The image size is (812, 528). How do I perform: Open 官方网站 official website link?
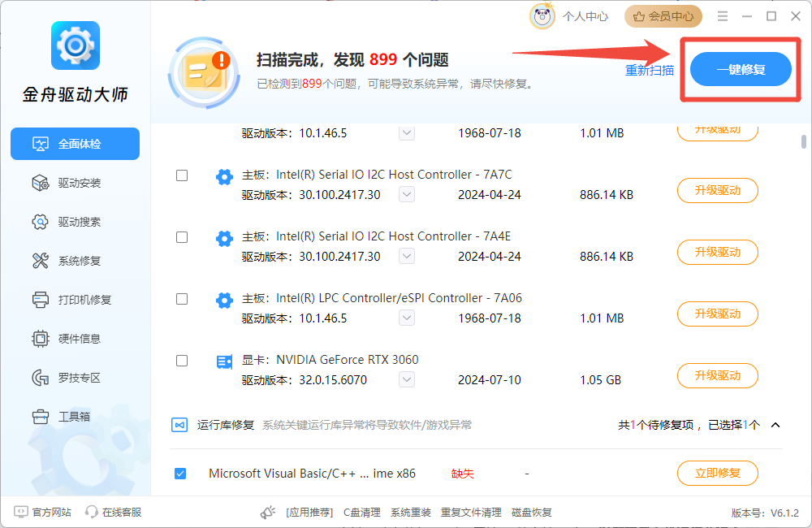pyautogui.click(x=42, y=512)
